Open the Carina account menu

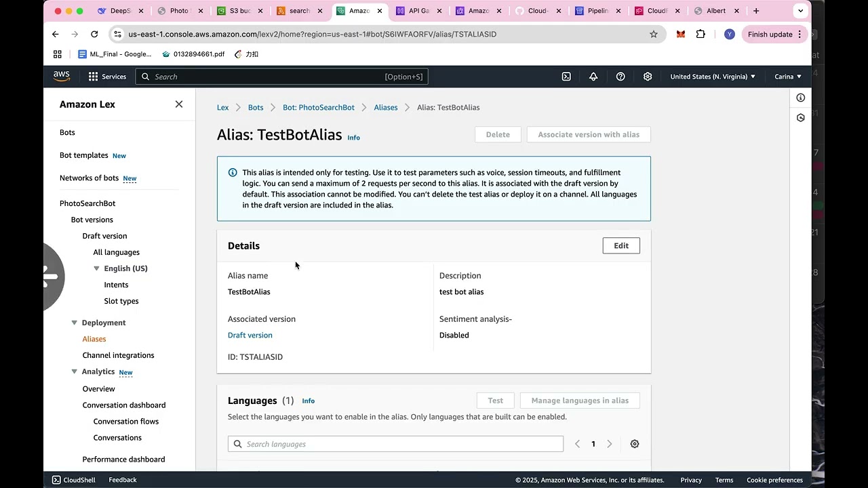[788, 77]
